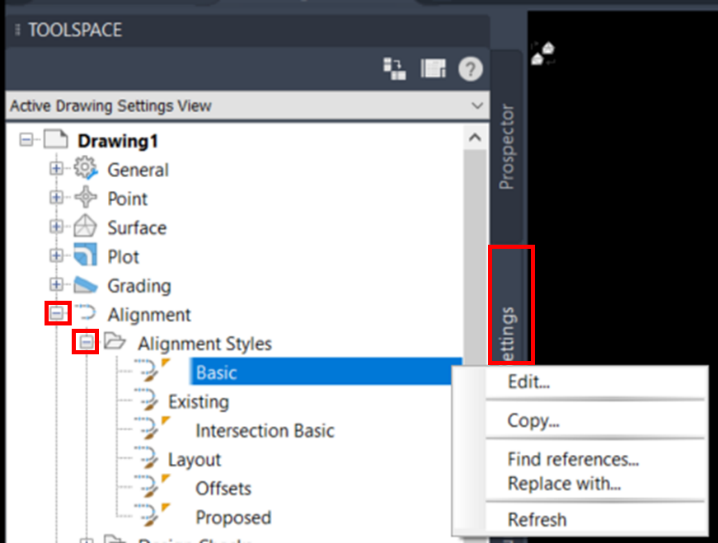Select Find references... in the context menu
The image size is (718, 543).
(x=573, y=460)
